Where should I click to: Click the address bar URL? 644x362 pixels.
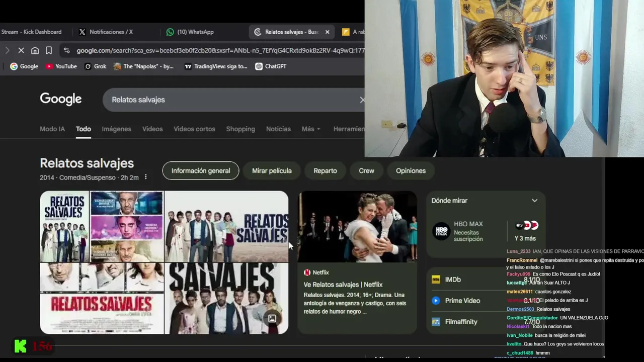coord(220,50)
